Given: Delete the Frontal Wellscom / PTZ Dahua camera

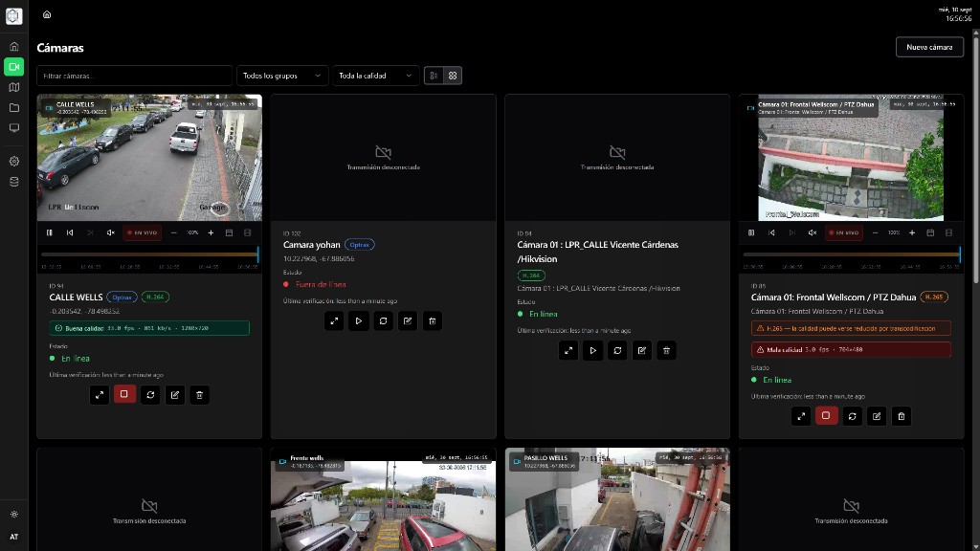Looking at the screenshot, I should (x=902, y=416).
